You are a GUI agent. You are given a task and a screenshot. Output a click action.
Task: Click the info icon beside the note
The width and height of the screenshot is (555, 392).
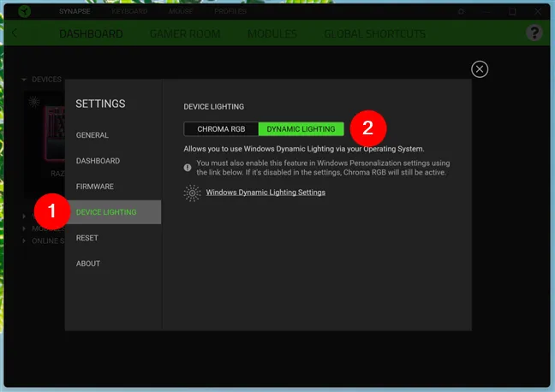tap(188, 167)
